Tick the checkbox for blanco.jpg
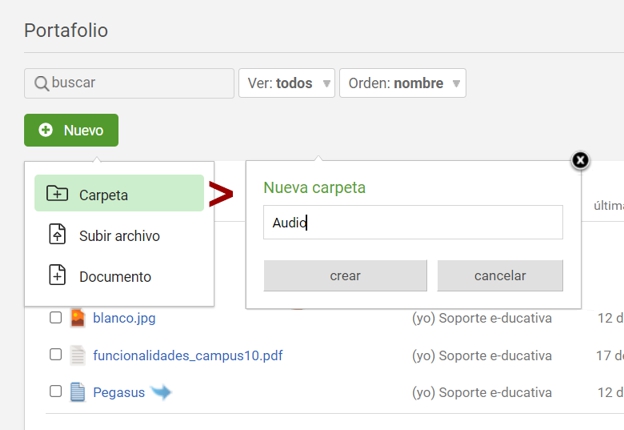624x430 pixels. tap(56, 318)
